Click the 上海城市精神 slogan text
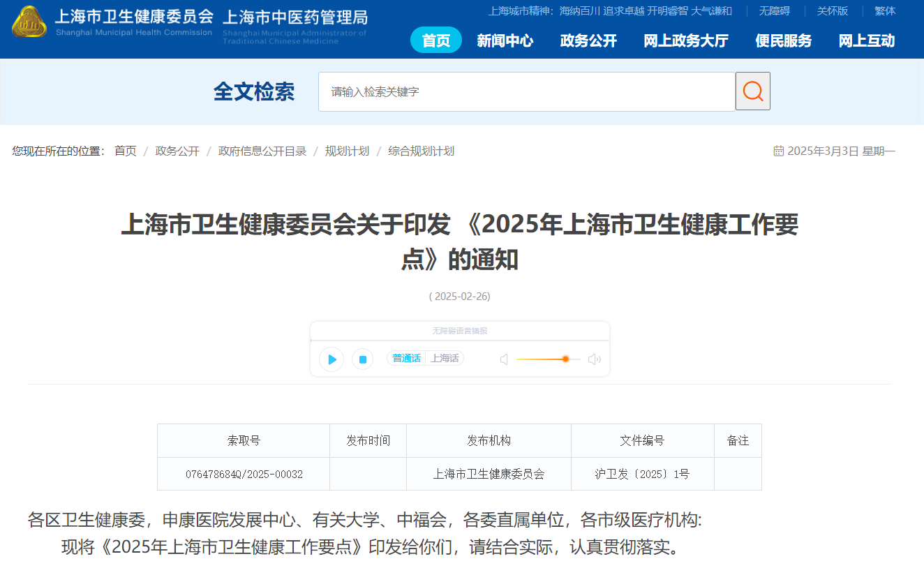This screenshot has width=924, height=575. click(610, 10)
